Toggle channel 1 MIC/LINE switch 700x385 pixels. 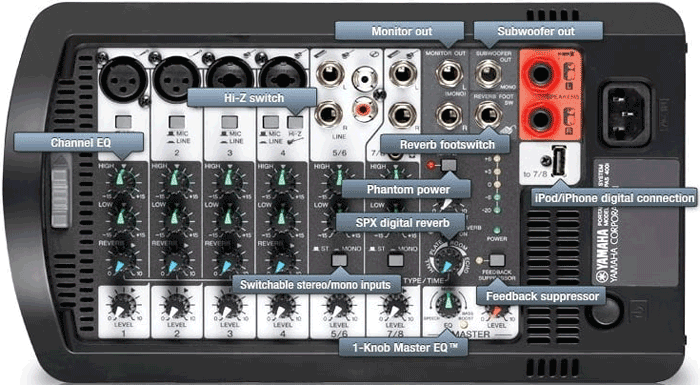click(123, 122)
